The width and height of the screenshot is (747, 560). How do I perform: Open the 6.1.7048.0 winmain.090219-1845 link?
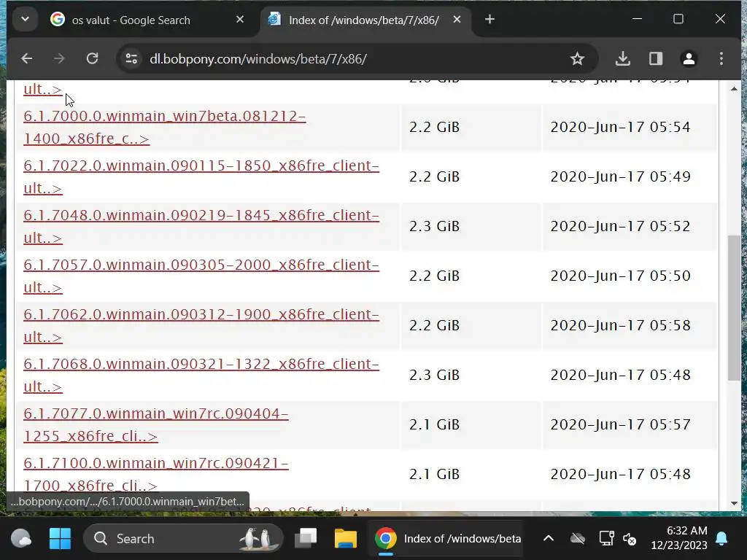click(x=201, y=226)
